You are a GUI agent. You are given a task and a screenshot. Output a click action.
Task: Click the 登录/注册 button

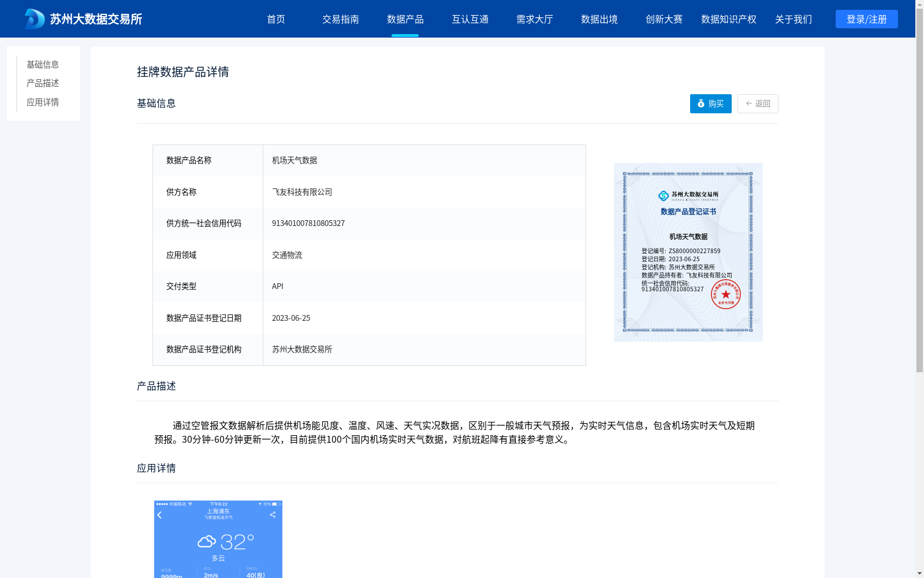tap(867, 19)
